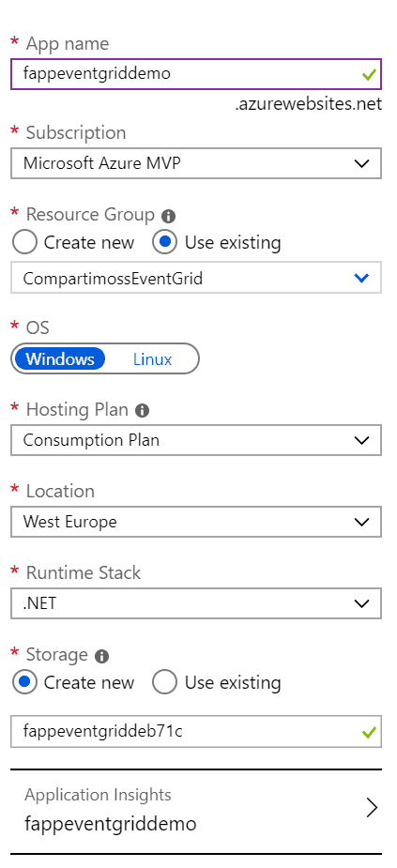Click the Storage info icon
Screen dimensions: 397x868
click(x=101, y=657)
